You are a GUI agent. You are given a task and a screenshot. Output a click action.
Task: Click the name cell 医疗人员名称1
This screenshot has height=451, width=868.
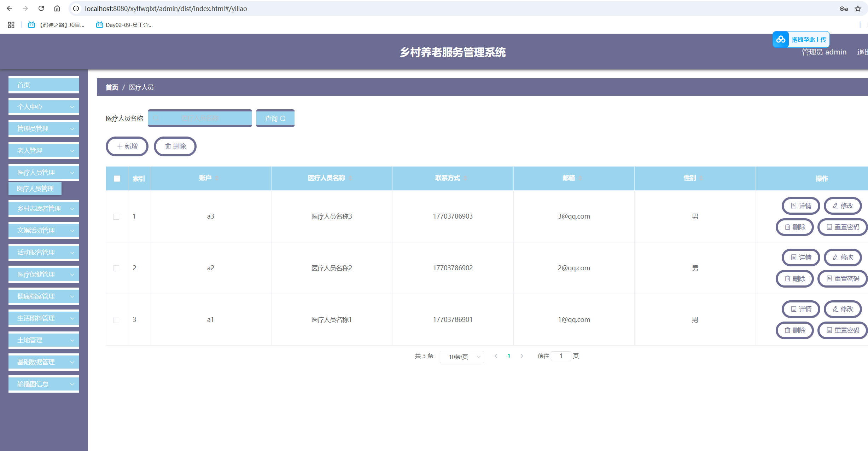(332, 320)
